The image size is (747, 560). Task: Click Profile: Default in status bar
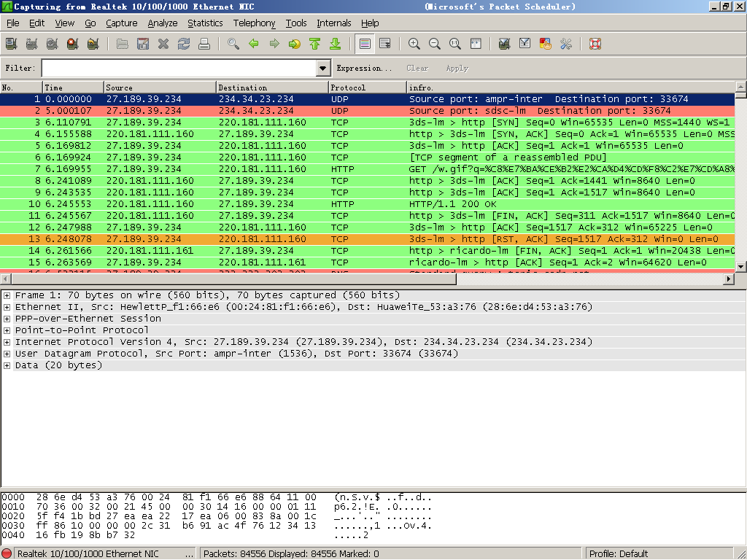point(619,553)
